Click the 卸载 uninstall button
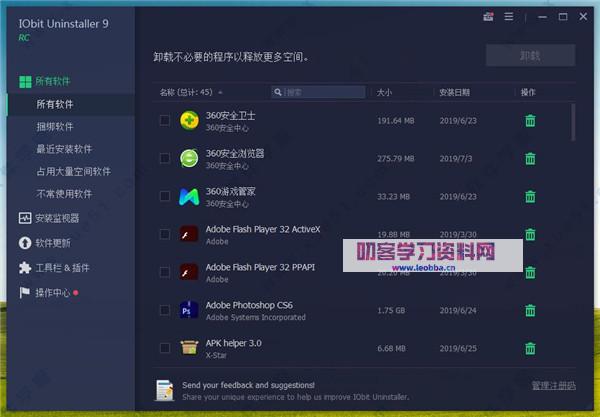Viewport: 600px width, 417px height. (x=530, y=55)
